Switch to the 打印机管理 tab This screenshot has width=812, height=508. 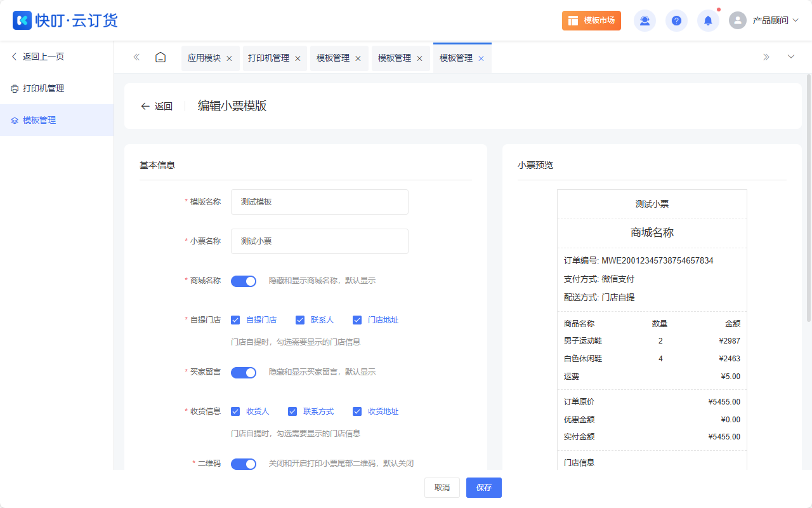tap(268, 58)
